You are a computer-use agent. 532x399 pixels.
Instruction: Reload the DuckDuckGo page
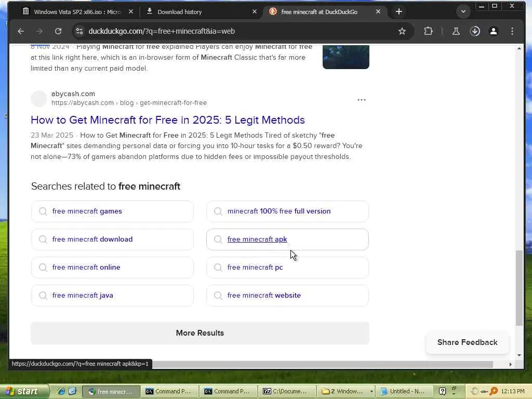coord(58,31)
